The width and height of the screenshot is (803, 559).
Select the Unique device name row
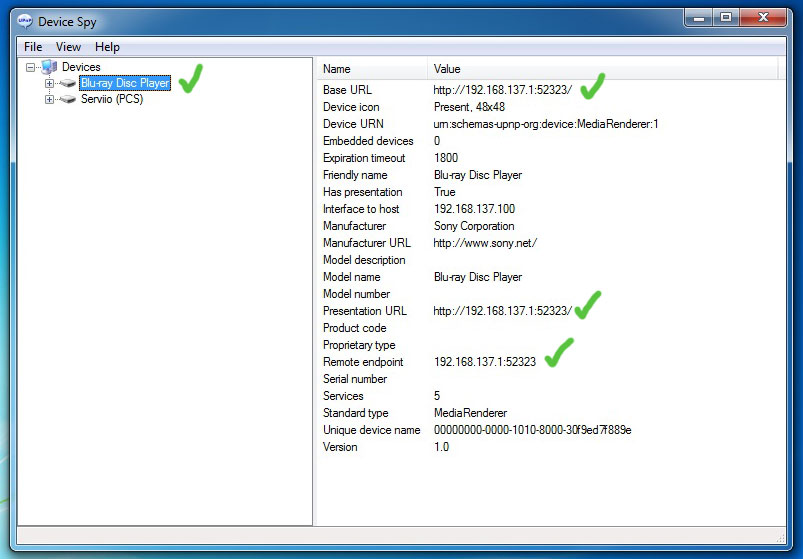[371, 430]
